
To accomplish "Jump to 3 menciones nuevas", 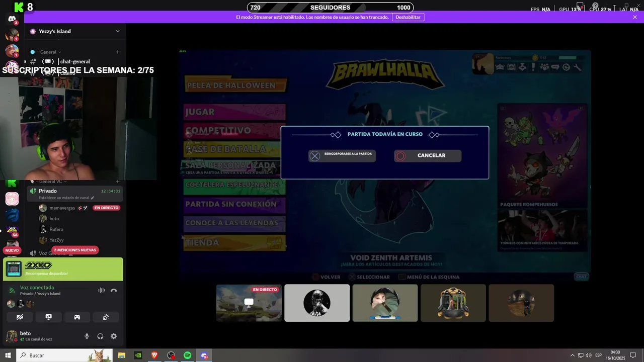I will 75,250.
